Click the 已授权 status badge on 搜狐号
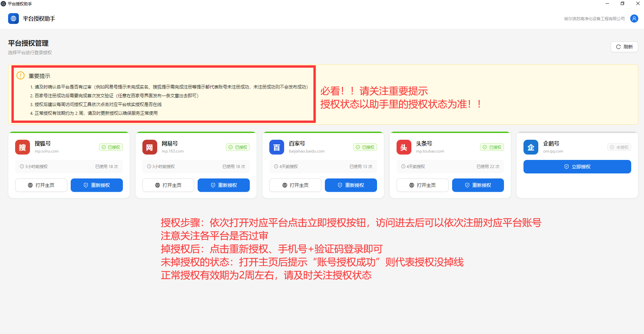The width and height of the screenshot is (644, 334). point(111,147)
